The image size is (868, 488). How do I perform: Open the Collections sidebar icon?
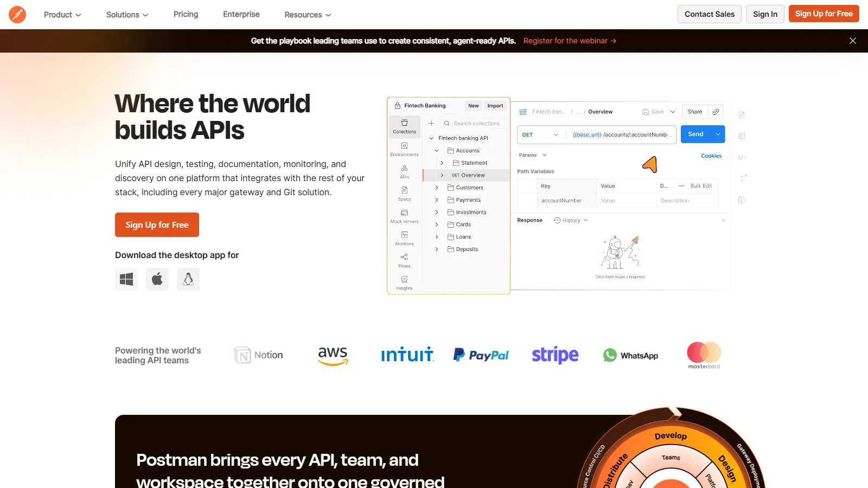(405, 126)
